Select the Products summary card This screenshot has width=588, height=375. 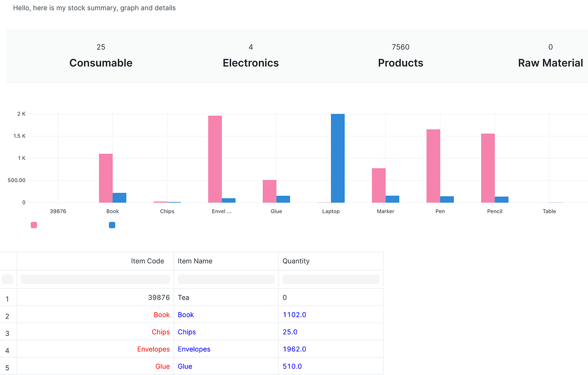pos(400,55)
